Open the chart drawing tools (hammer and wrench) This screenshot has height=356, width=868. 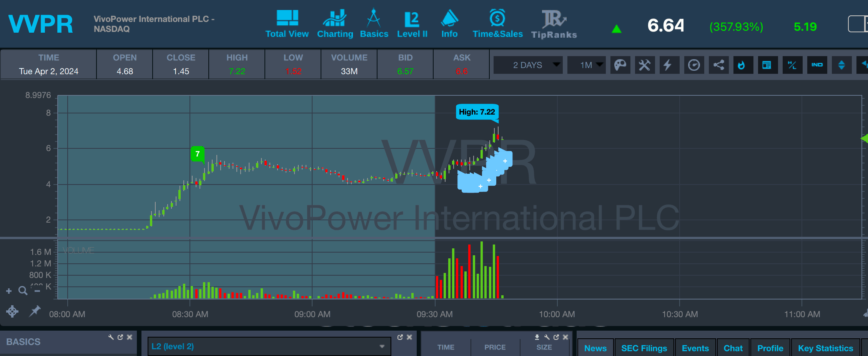[645, 65]
